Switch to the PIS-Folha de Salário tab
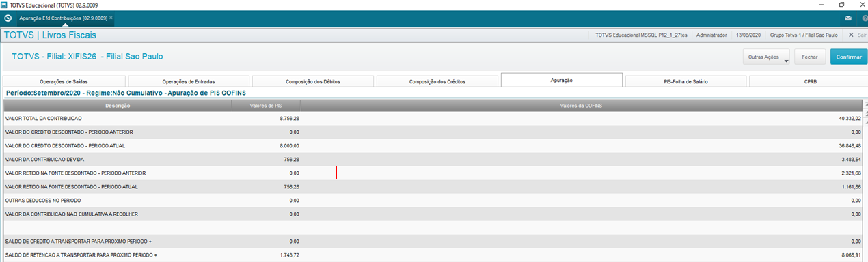Viewport: 868px width, 262px height. click(x=686, y=81)
